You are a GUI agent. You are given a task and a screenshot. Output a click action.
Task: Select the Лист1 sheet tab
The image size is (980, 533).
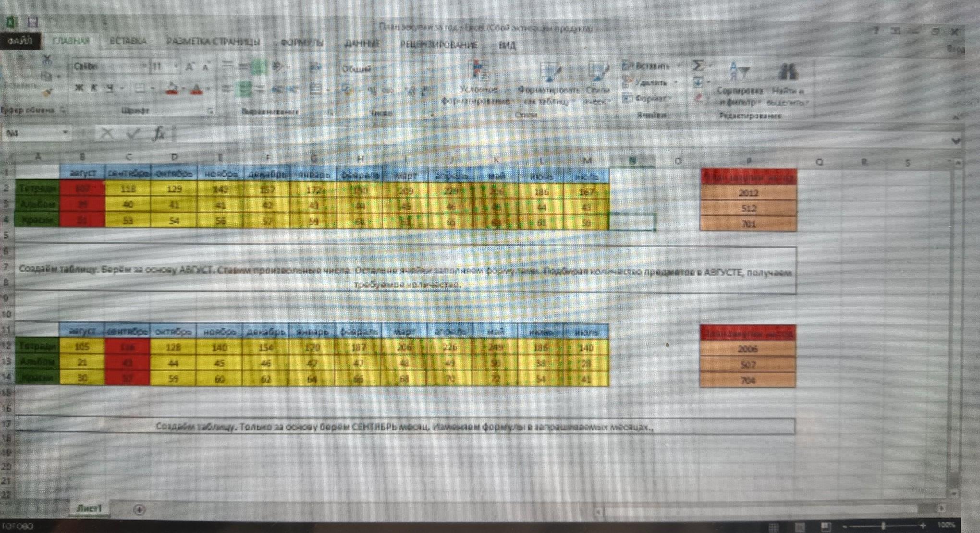[89, 508]
